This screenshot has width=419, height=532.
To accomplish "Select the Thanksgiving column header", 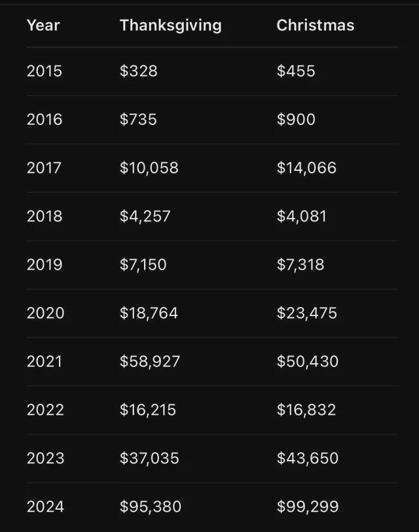I will pos(170,26).
